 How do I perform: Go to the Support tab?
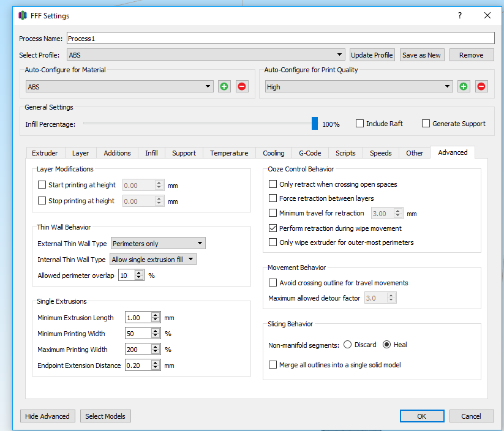coord(184,153)
